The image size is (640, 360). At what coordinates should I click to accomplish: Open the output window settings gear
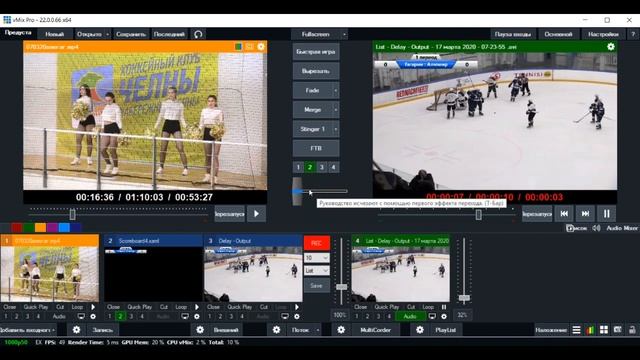click(611, 47)
